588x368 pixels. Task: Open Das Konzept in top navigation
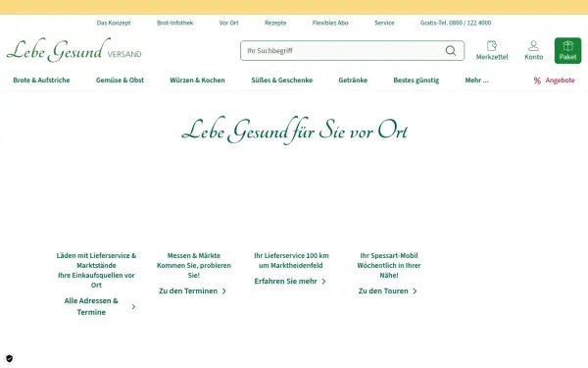click(114, 23)
